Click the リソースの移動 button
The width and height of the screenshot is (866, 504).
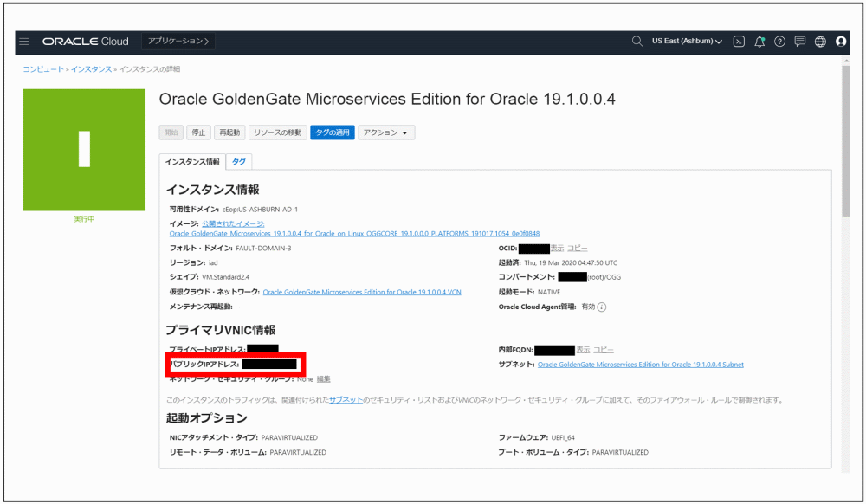277,132
